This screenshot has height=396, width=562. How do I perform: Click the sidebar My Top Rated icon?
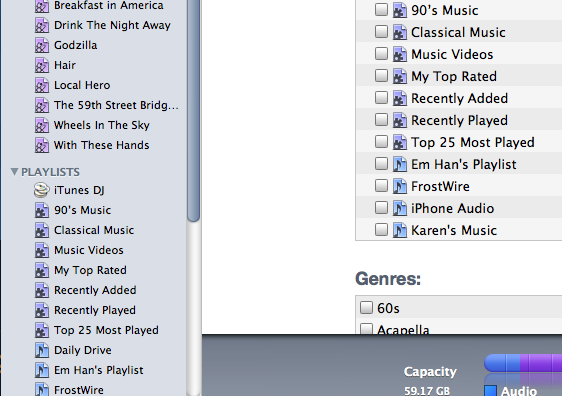click(42, 271)
